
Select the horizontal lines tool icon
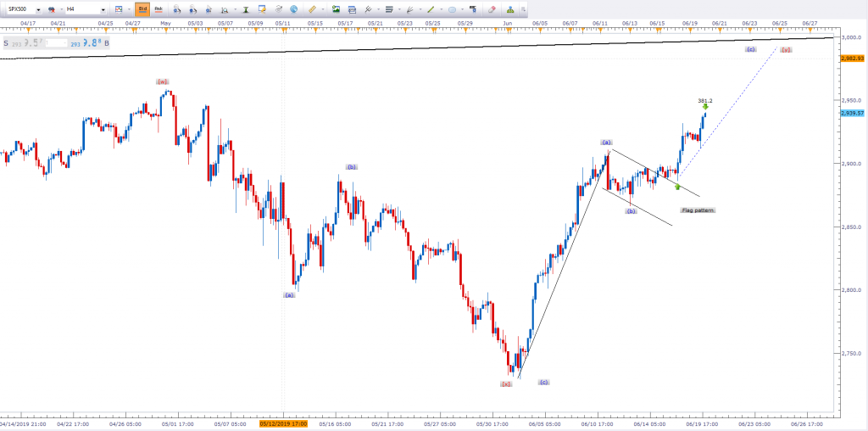[x=388, y=9]
